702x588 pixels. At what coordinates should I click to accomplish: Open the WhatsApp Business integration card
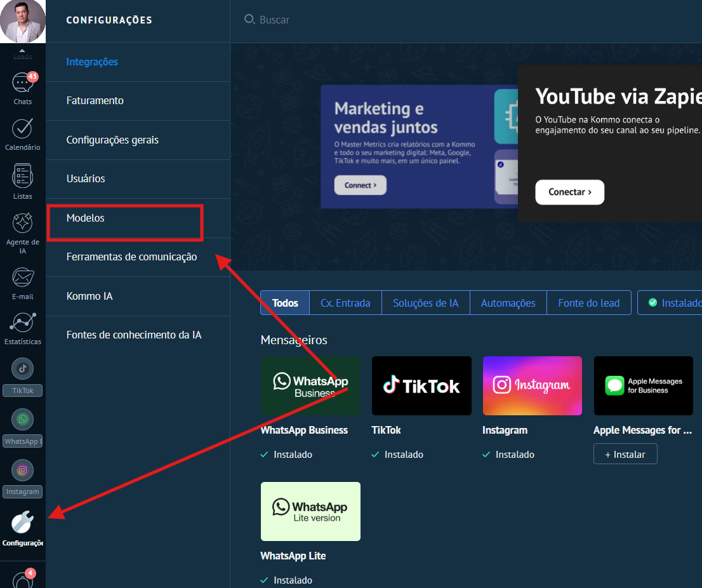[x=311, y=385]
